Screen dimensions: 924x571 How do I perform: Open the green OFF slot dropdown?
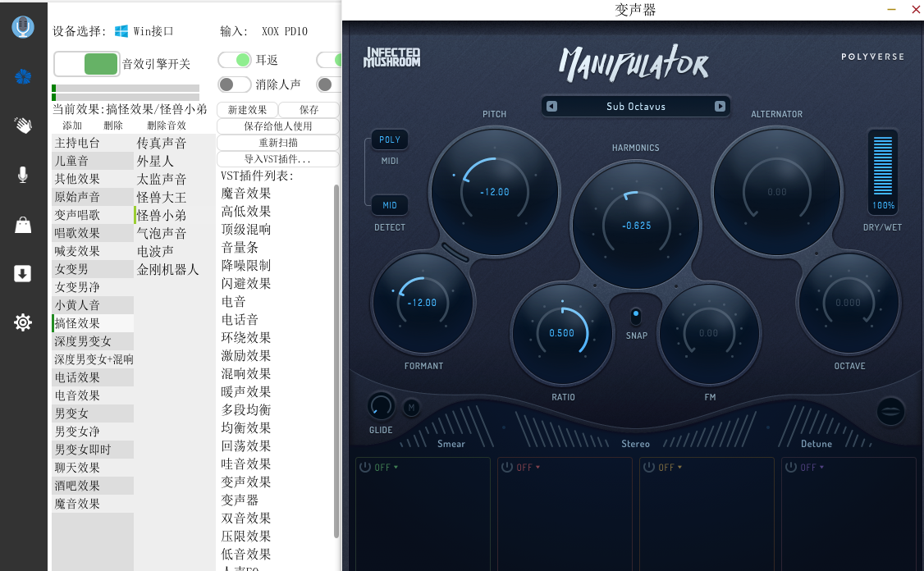387,468
